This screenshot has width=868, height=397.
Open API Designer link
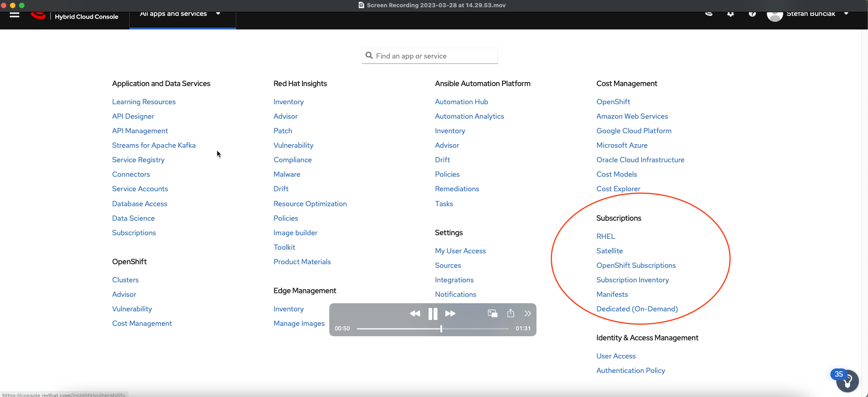(133, 116)
